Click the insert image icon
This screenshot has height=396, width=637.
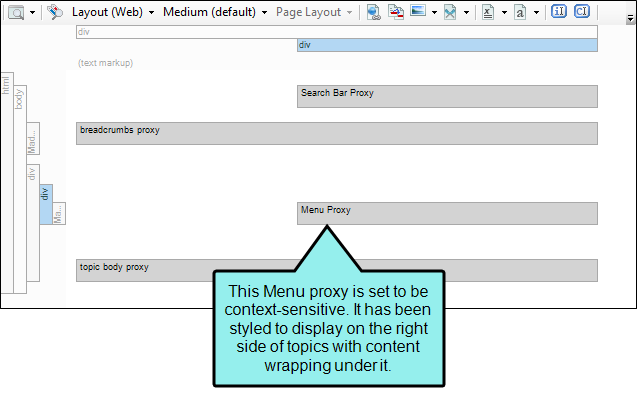coord(418,11)
